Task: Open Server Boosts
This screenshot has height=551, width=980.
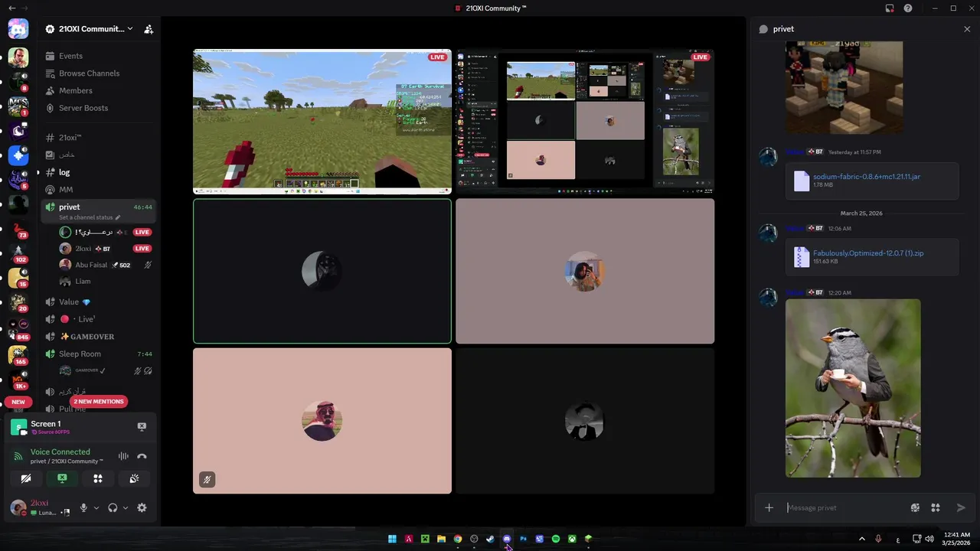Action: tap(98, 108)
